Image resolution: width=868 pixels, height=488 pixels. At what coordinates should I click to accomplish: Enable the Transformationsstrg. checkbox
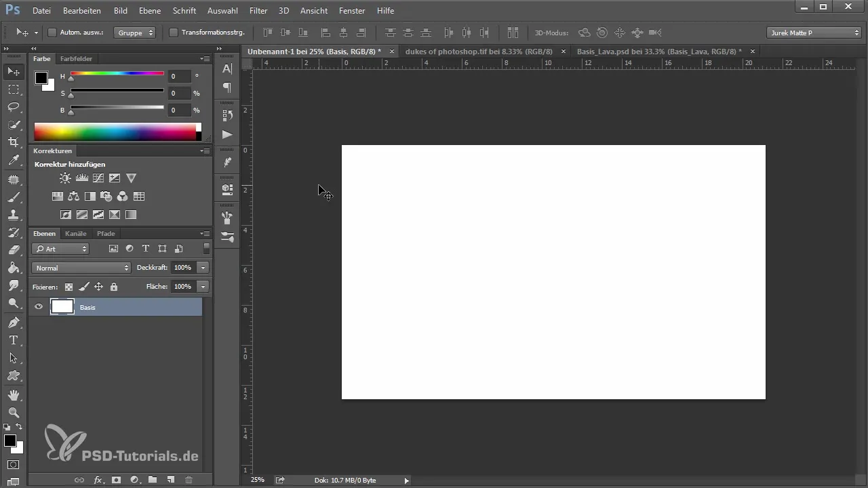(x=173, y=33)
